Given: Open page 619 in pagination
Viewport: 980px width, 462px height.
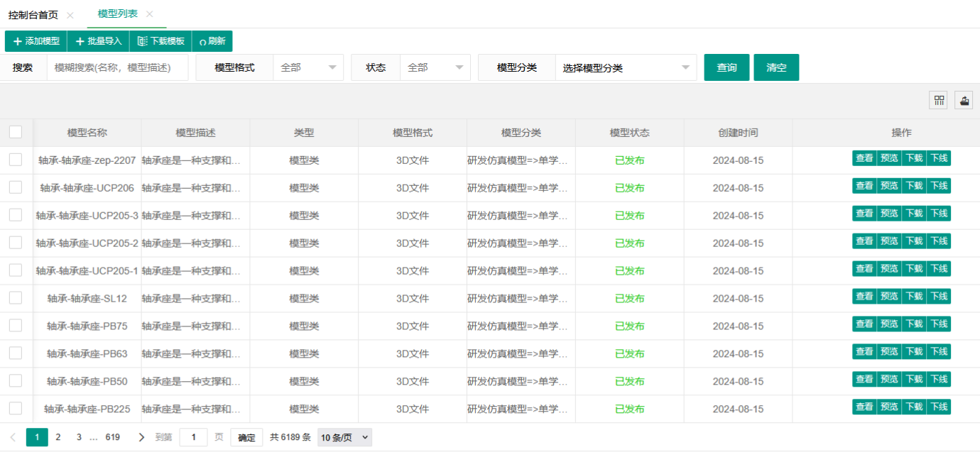Looking at the screenshot, I should pos(112,437).
